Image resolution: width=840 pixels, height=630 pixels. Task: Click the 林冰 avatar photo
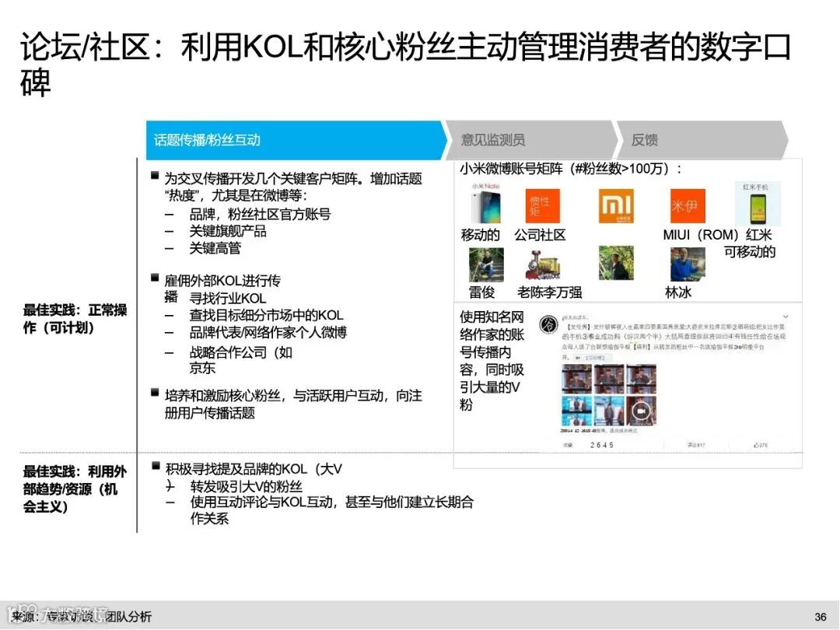click(x=688, y=264)
